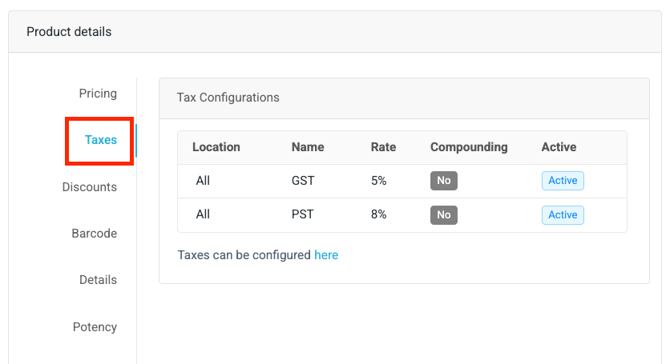Click the Active badge for GST
The height and width of the screenshot is (364, 670).
point(563,181)
